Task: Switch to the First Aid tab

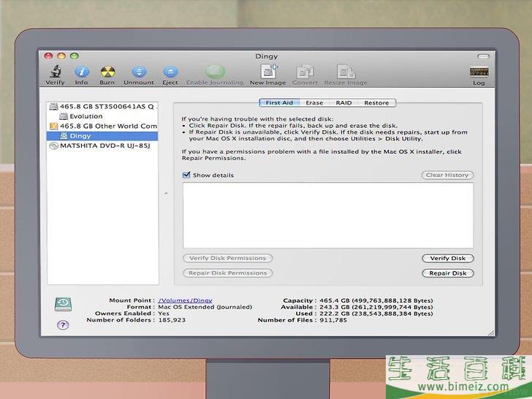Action: pyautogui.click(x=279, y=103)
